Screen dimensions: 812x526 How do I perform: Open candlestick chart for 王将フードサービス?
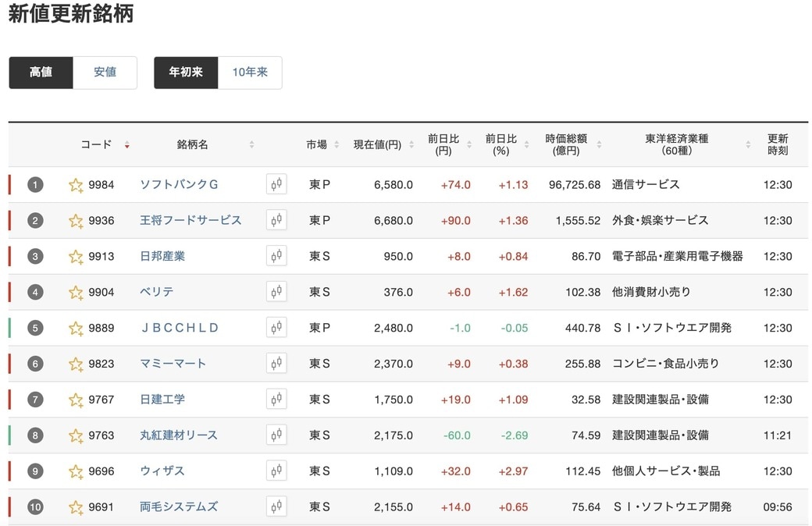pyautogui.click(x=276, y=220)
